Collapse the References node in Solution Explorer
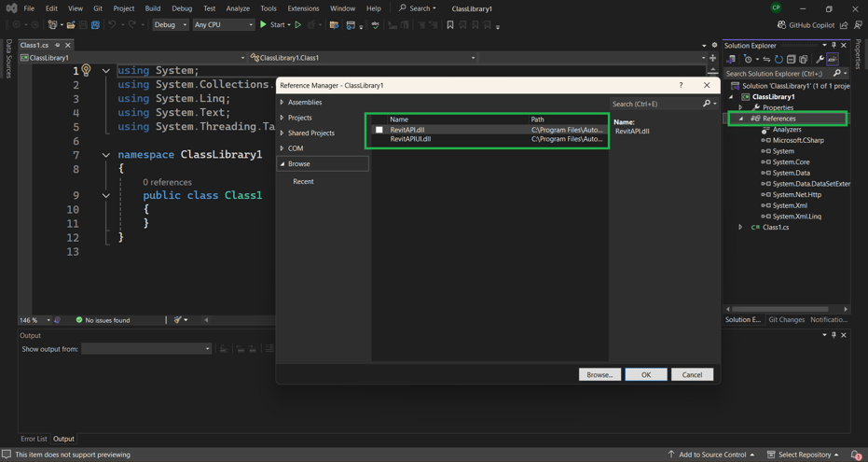This screenshot has width=868, height=462. [x=740, y=119]
